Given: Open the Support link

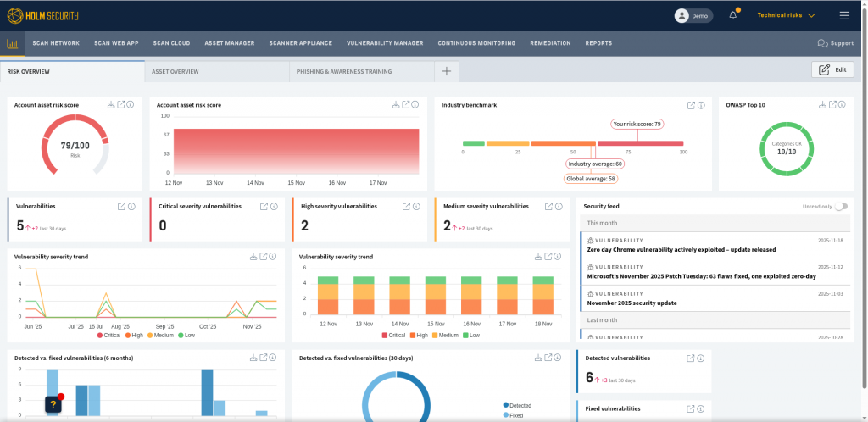Looking at the screenshot, I should [835, 43].
